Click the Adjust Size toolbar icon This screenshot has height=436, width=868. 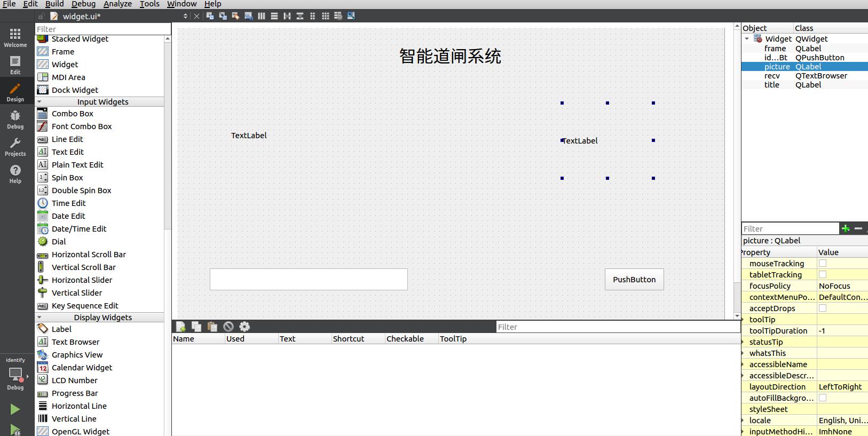(351, 16)
